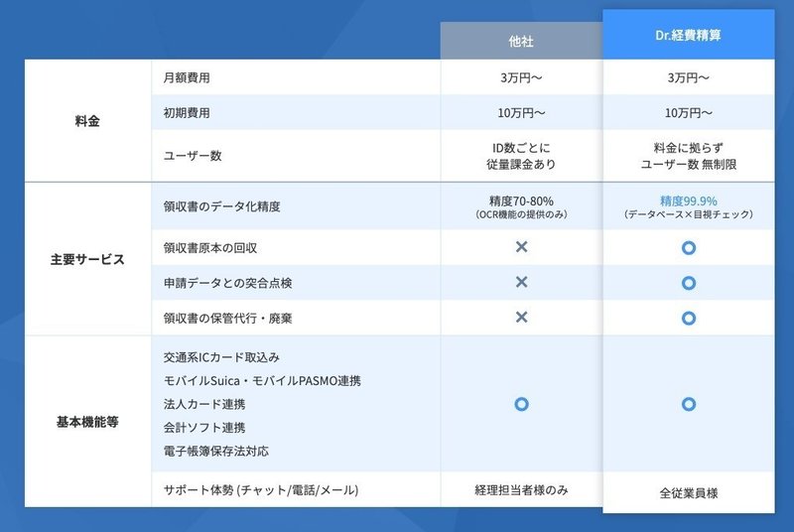Click the 領収書のデータ化精度 row label
This screenshot has width=794, height=532.
(221, 206)
